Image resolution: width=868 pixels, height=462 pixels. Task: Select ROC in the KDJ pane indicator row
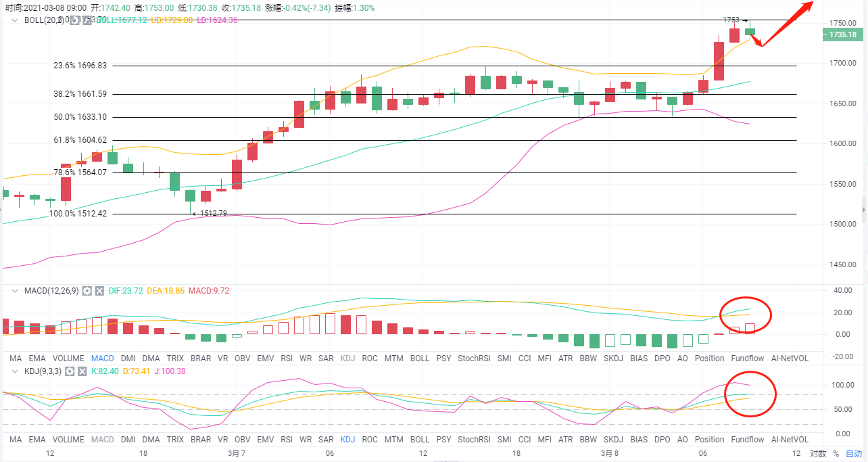click(x=370, y=440)
